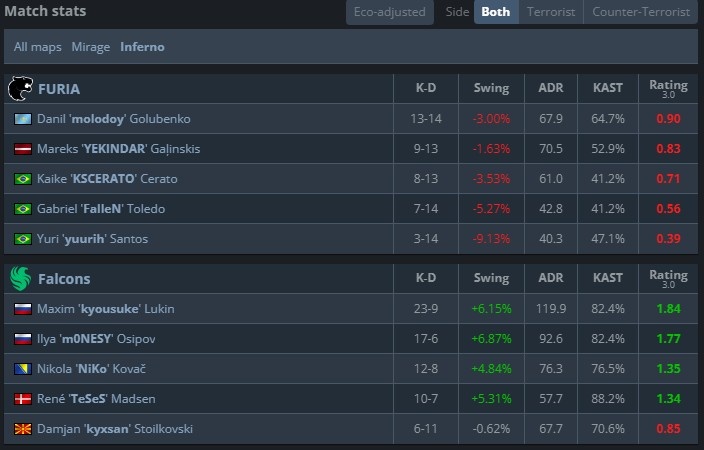
Task: Switch stats to Terrorist side
Action: click(x=549, y=12)
